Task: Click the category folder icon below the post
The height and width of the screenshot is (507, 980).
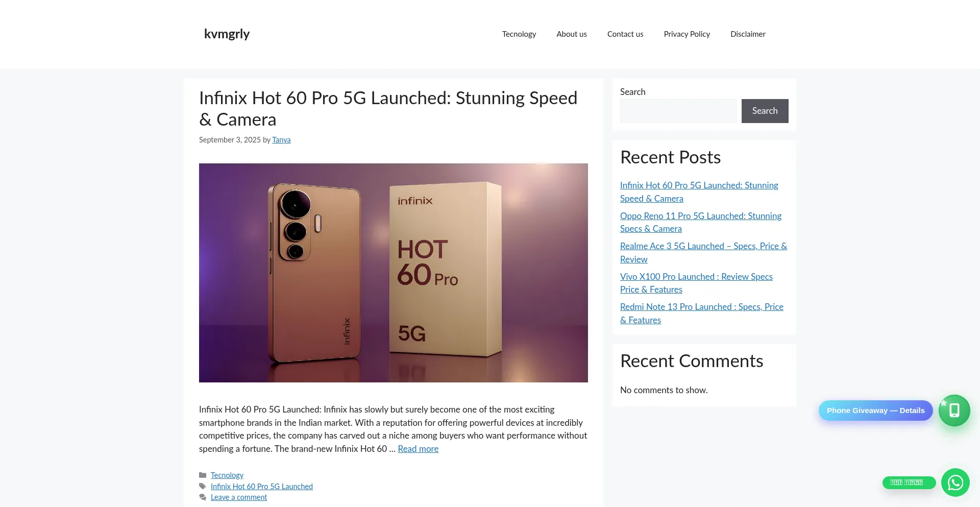Action: point(203,475)
